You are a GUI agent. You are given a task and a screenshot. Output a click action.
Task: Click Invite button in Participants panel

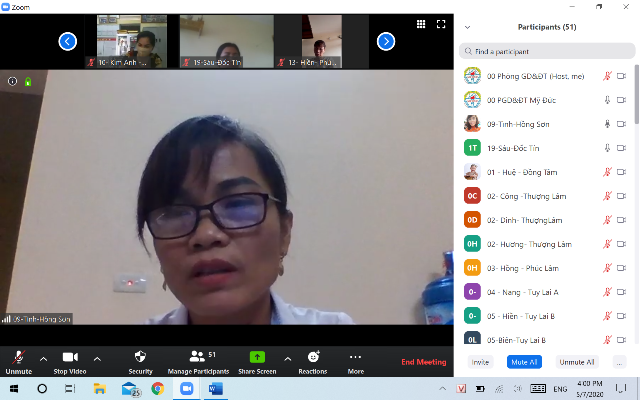(480, 362)
